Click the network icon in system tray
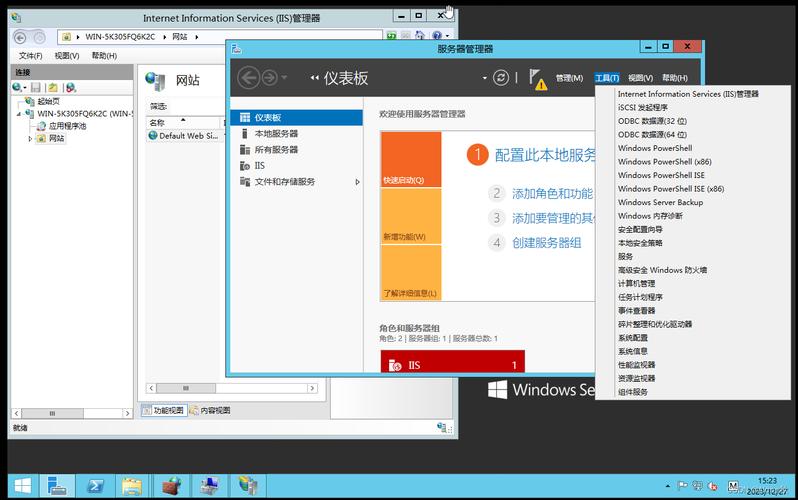Screen dimensions: 798x500 (698, 486)
